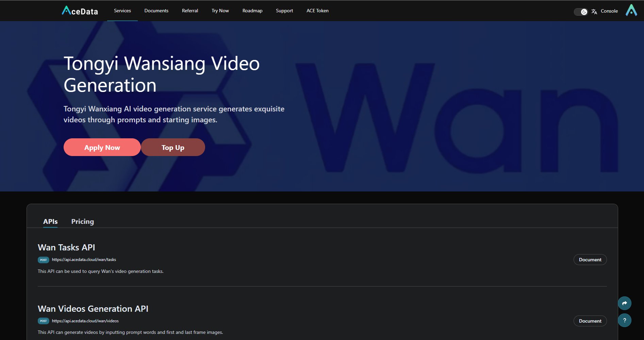Switch to the Pricing tab

(83, 221)
